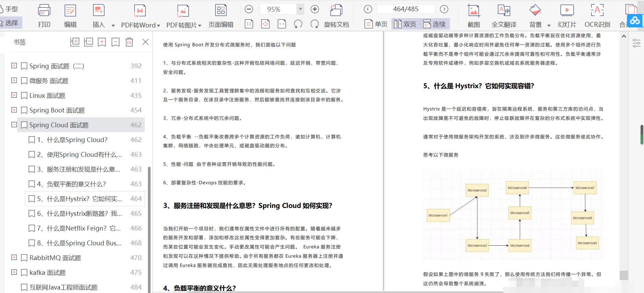Select Spring Cloud 面试题 bookmark row
644x293 pixels.
pos(81,125)
